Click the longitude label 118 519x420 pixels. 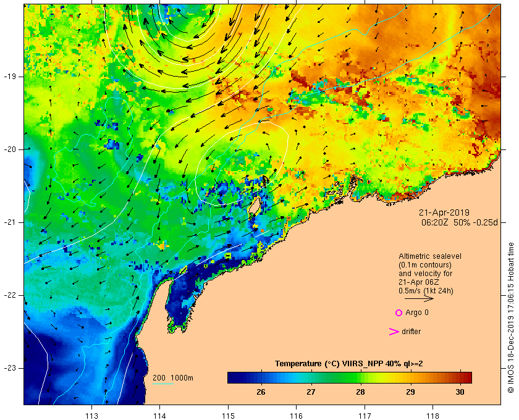[x=433, y=416]
